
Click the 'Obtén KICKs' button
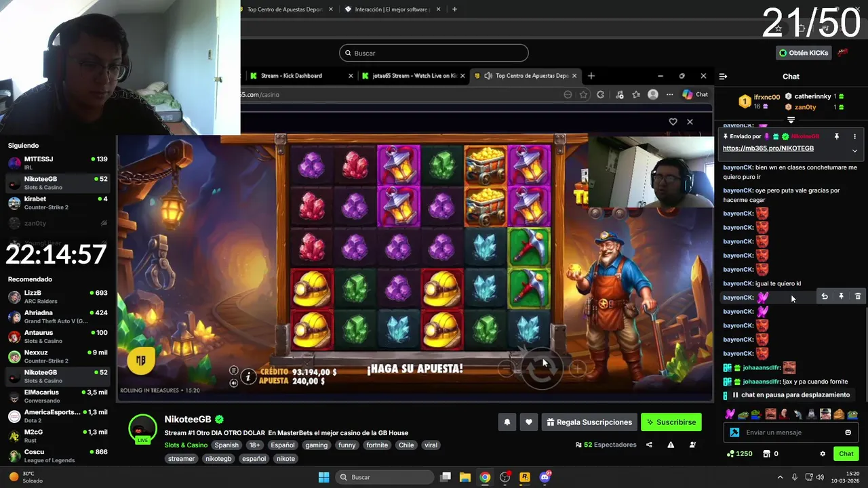pyautogui.click(x=804, y=53)
